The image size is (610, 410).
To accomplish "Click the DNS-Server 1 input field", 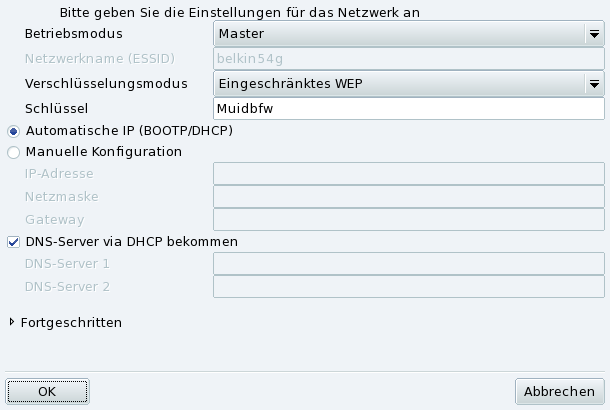I will [409, 264].
